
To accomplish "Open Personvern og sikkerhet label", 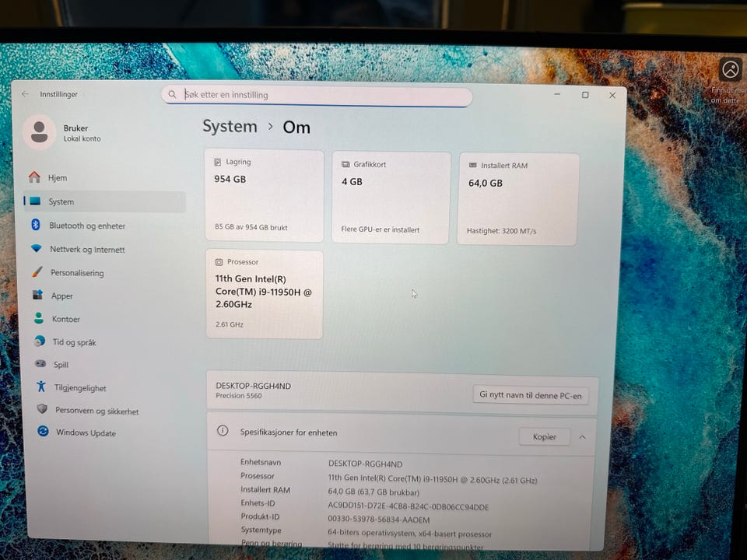I will click(x=96, y=411).
